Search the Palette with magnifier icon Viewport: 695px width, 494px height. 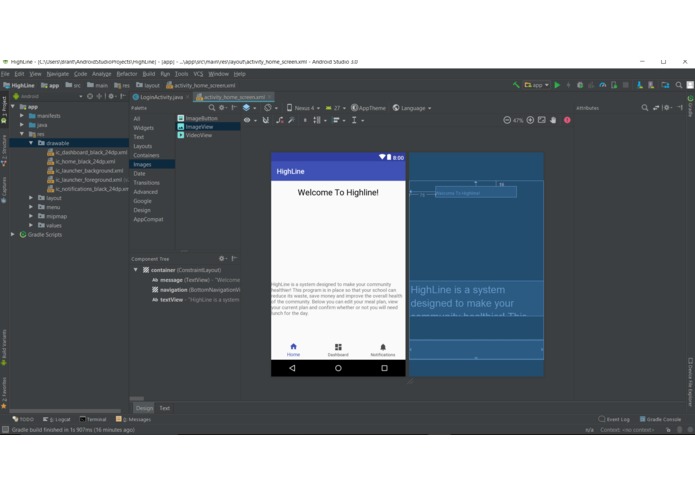point(211,108)
